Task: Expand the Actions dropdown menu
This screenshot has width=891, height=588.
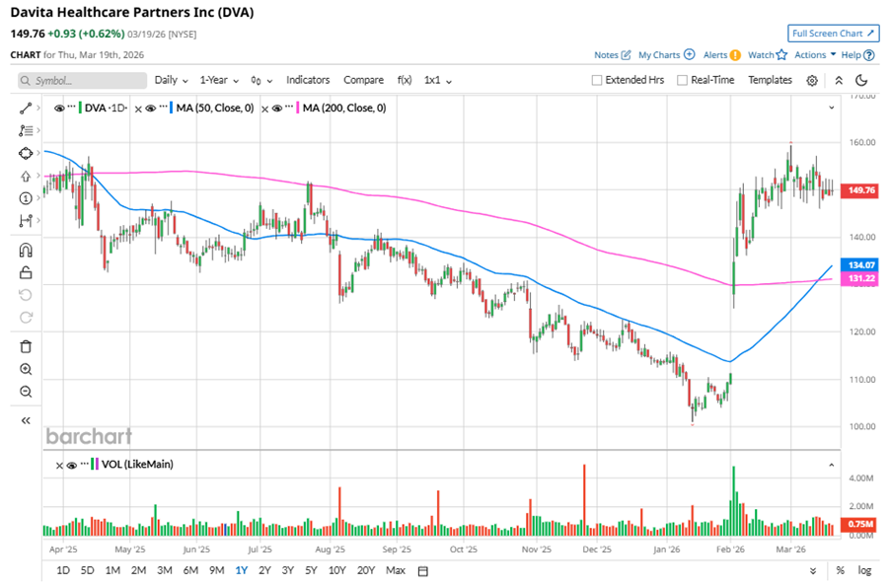Action: (815, 54)
